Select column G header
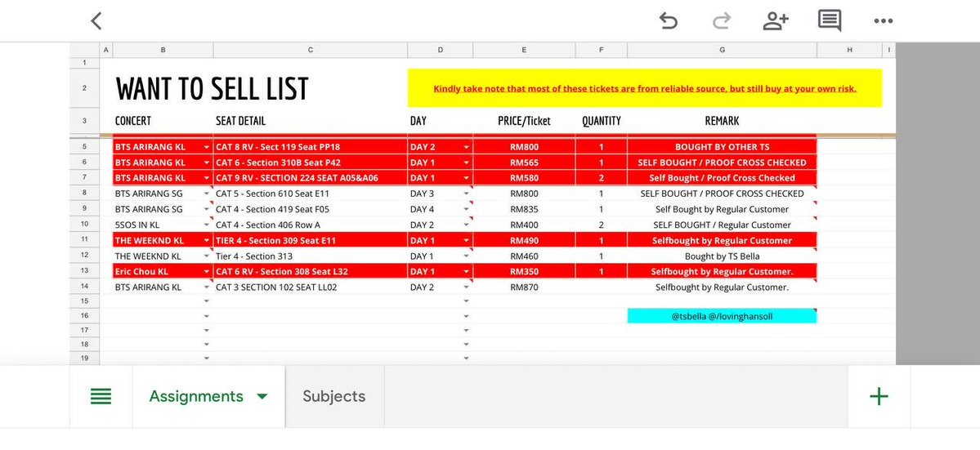 (x=722, y=50)
